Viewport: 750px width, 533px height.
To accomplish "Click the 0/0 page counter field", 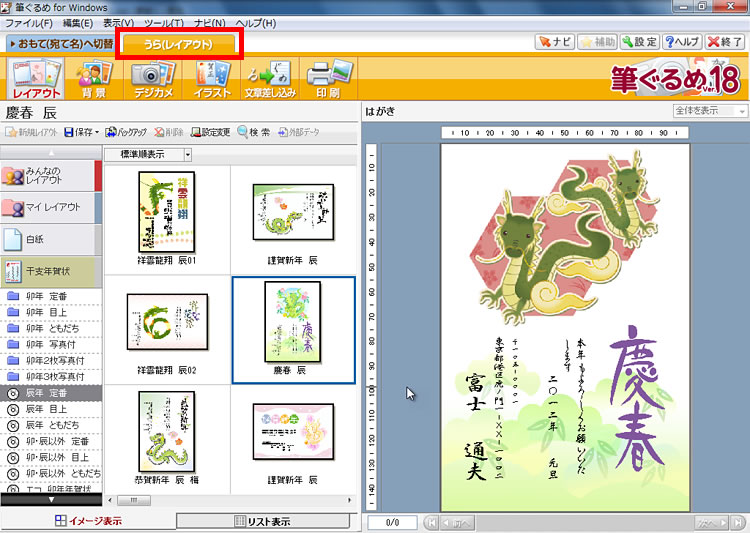I will click(392, 522).
